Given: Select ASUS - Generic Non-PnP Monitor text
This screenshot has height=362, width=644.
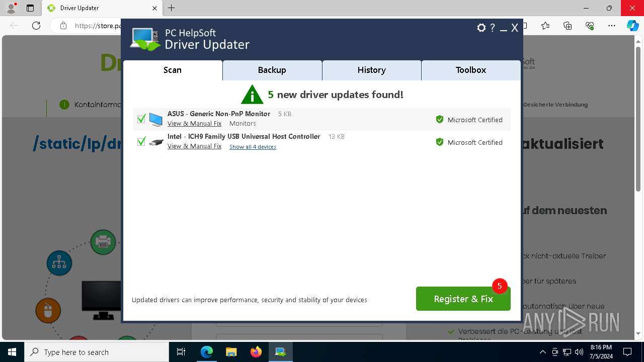Looking at the screenshot, I should (219, 114).
